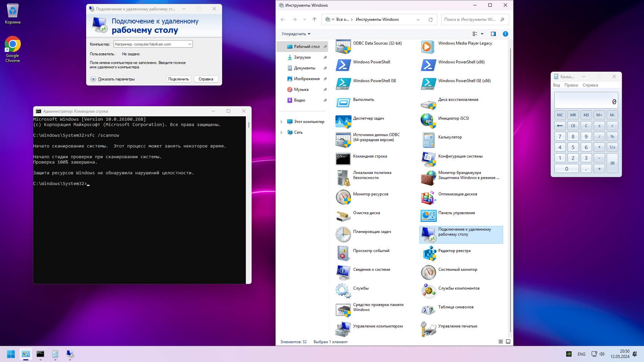Open Character Map (Таблица символов) icon
This screenshot has width=644, height=362.
tap(428, 310)
